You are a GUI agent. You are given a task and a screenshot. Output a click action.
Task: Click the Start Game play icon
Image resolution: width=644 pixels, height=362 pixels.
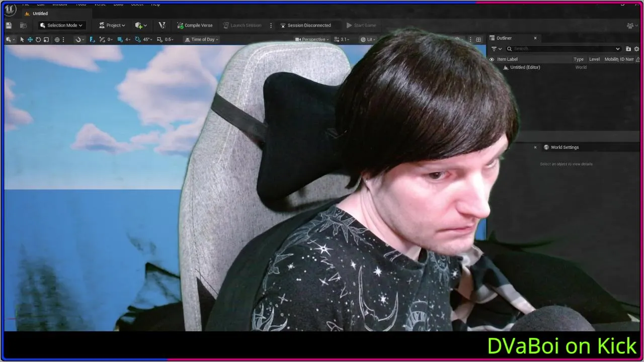(x=349, y=25)
